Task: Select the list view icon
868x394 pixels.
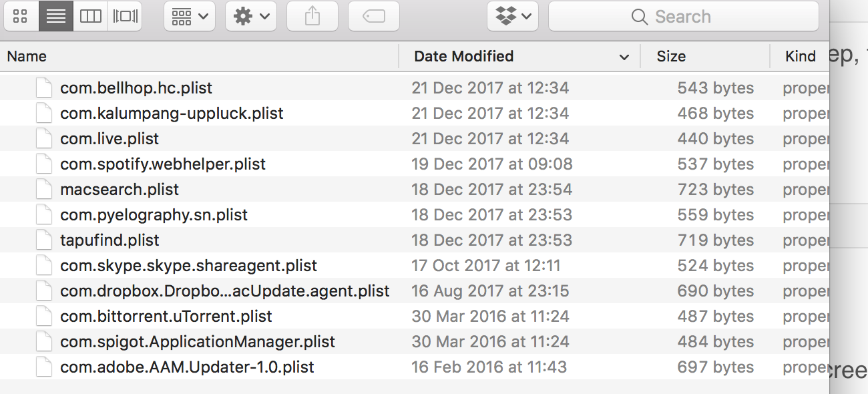Action: click(56, 16)
